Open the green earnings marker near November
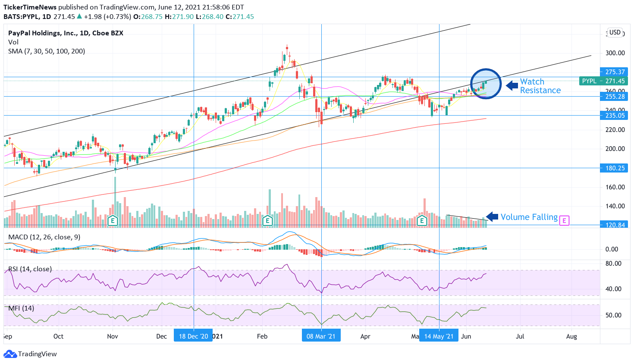This screenshot has width=634, height=364. tap(113, 221)
